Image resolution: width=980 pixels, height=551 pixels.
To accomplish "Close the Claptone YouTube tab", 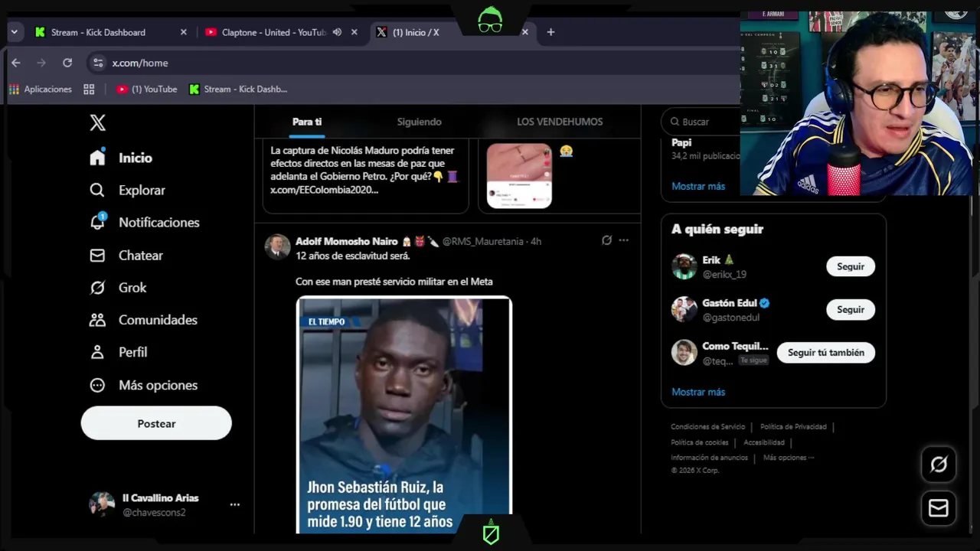I will point(354,32).
